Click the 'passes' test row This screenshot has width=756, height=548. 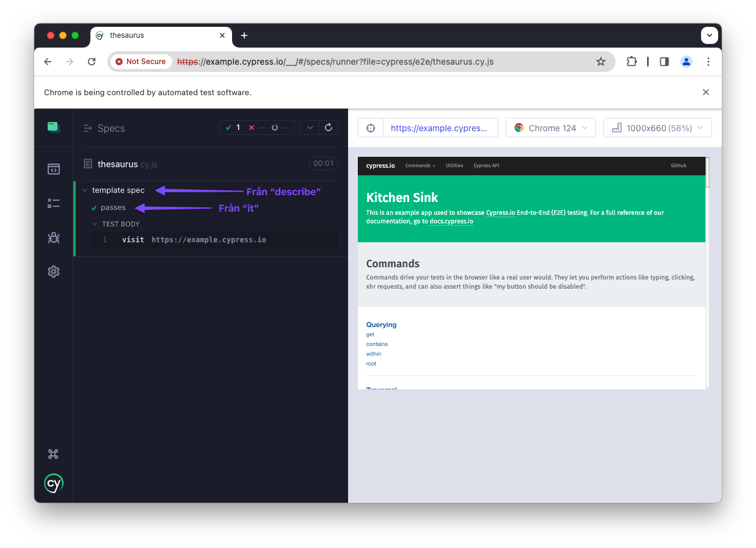pyautogui.click(x=113, y=207)
